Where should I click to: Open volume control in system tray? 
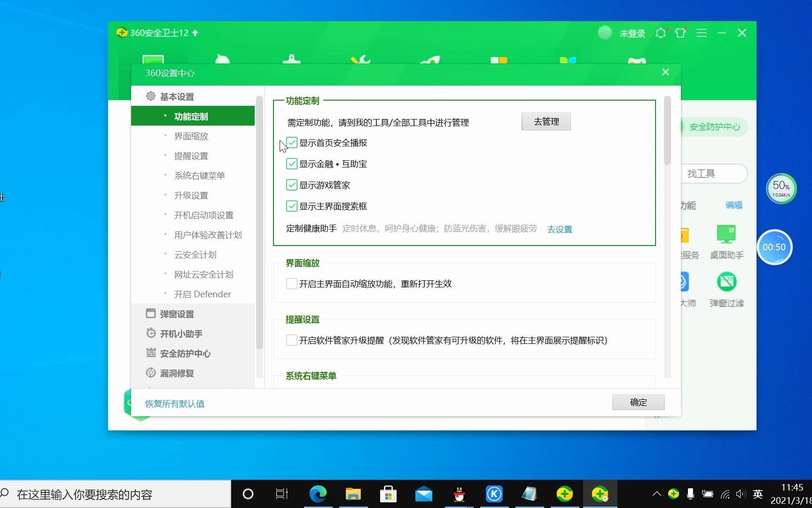pyautogui.click(x=741, y=494)
